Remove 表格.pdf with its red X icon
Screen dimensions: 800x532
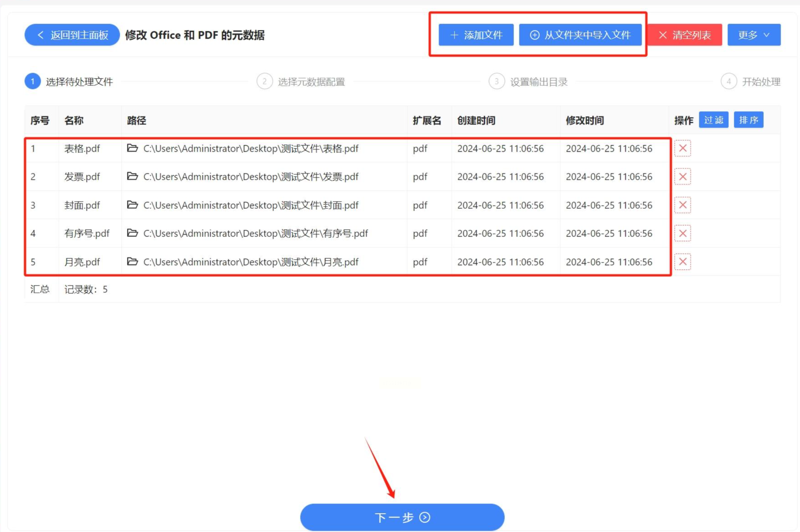(x=682, y=148)
